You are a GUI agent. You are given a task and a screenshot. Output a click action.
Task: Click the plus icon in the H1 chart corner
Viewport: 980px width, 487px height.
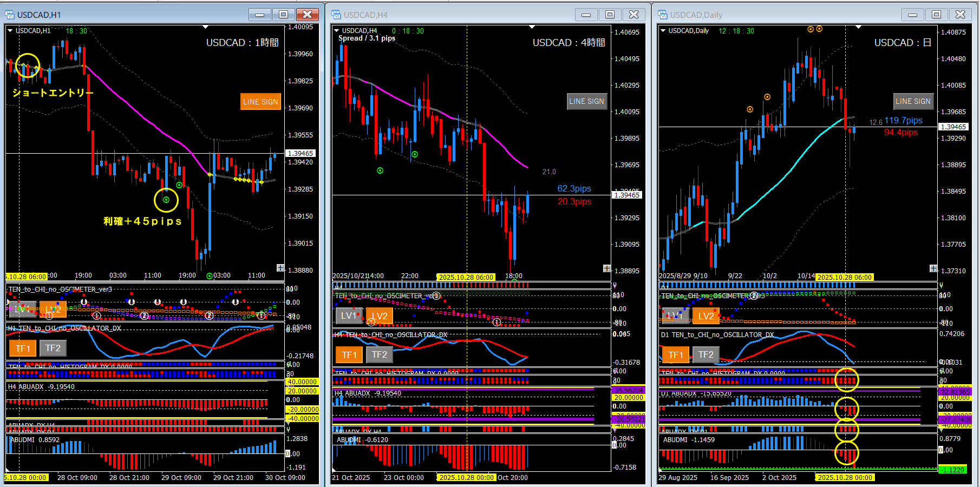(x=280, y=268)
